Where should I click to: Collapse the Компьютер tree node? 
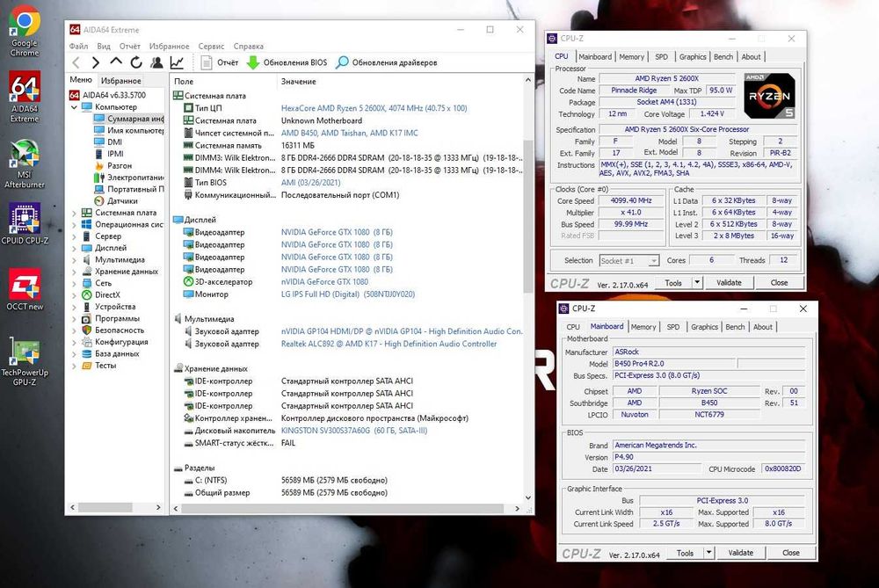click(74, 107)
